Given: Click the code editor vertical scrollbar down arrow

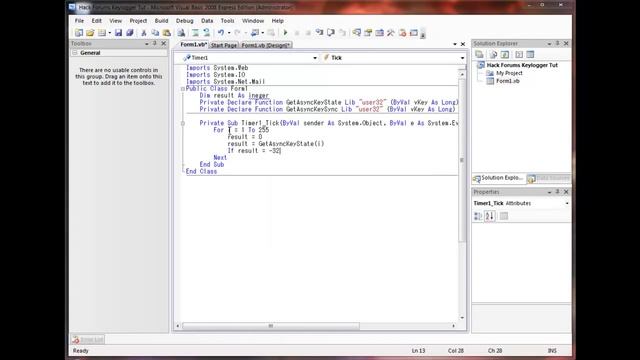Looking at the screenshot, I should coord(462,318).
